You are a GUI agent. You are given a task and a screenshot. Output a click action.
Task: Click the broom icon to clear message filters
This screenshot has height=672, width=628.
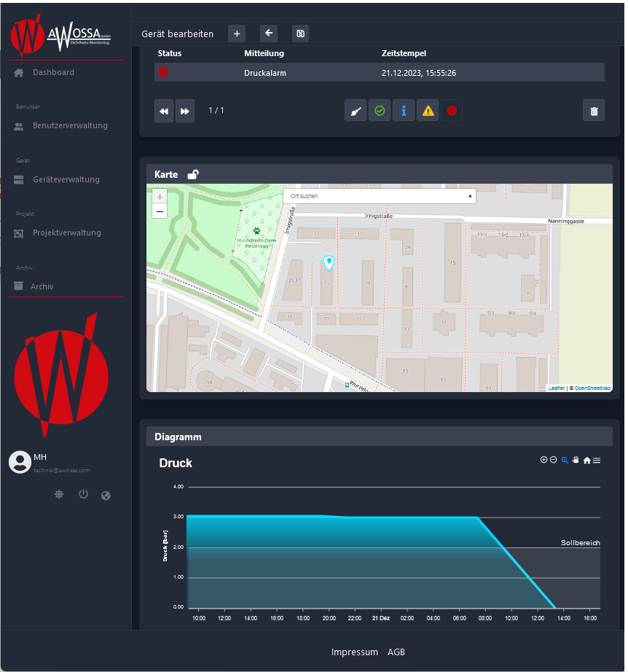[356, 111]
